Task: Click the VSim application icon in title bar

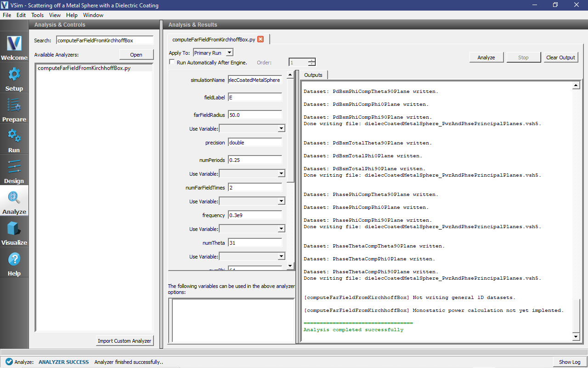Action: point(5,5)
